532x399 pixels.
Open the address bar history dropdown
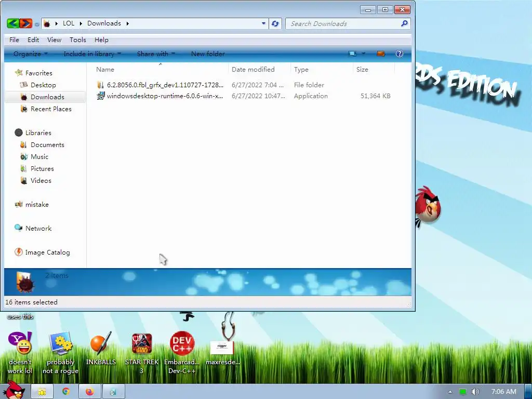tap(263, 23)
